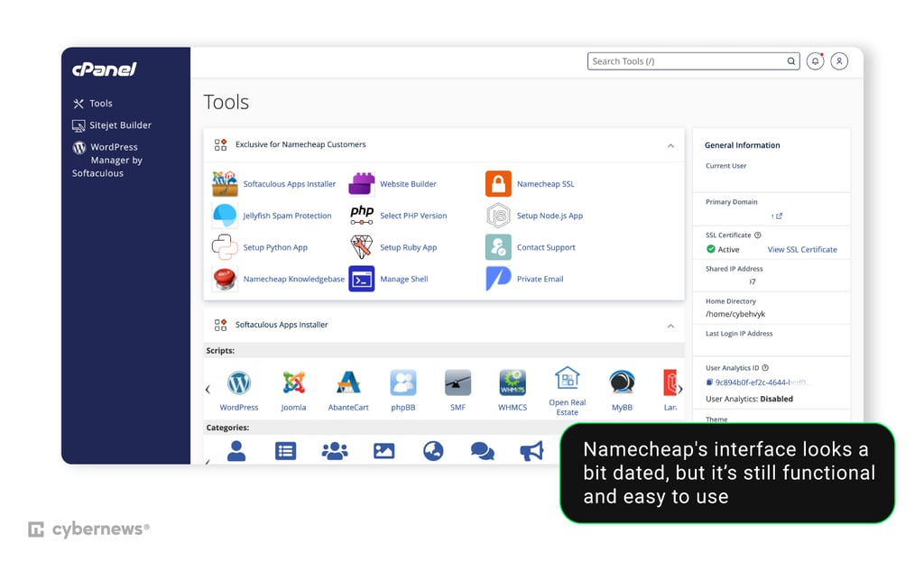Click the search magnifier icon
This screenshot has width=924, height=562.
(790, 61)
